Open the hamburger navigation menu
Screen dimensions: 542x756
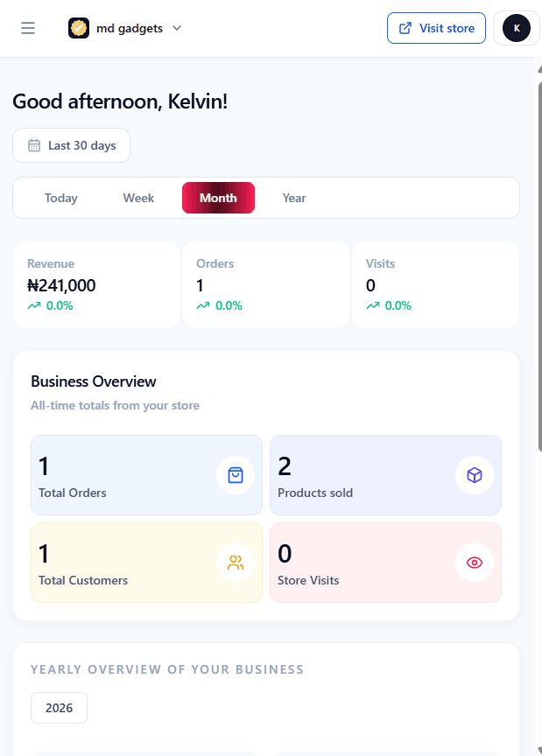click(x=28, y=28)
